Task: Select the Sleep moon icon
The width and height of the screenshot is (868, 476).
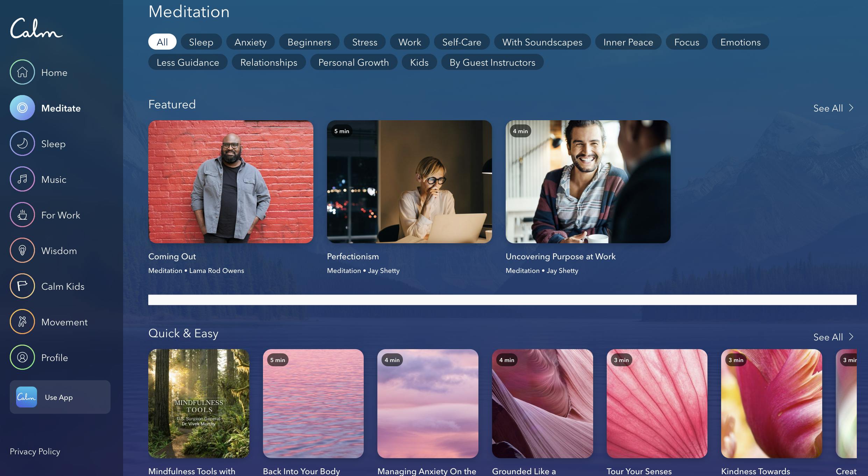Action: pyautogui.click(x=22, y=143)
